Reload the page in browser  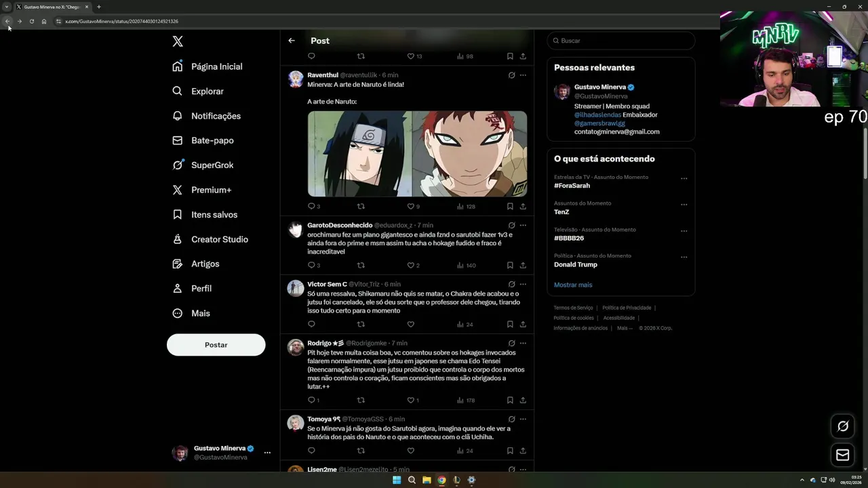[x=31, y=21]
